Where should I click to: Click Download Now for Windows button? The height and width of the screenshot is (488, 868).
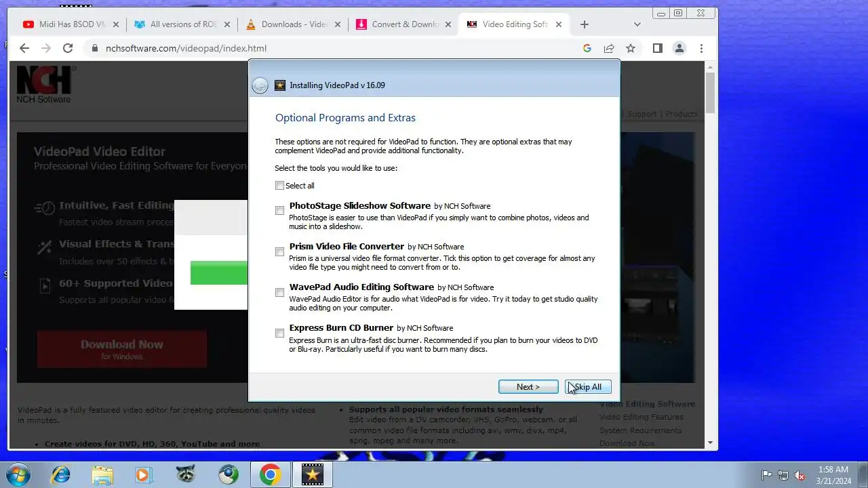click(122, 349)
